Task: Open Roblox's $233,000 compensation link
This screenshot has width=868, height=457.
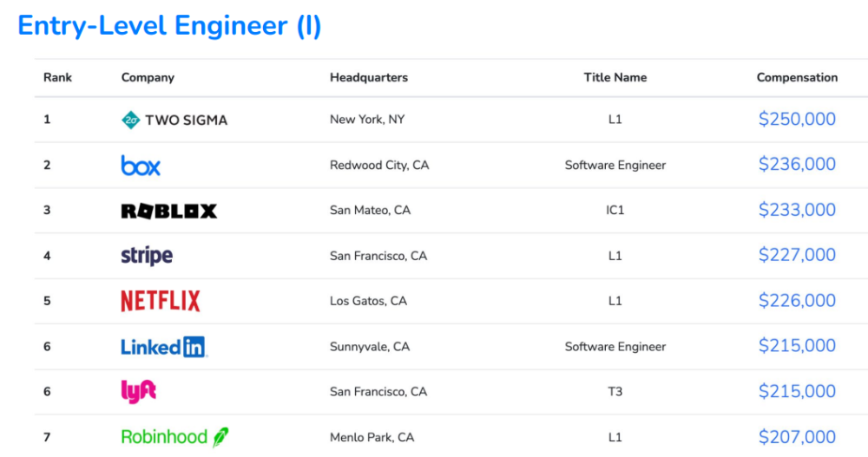Action: 797,210
